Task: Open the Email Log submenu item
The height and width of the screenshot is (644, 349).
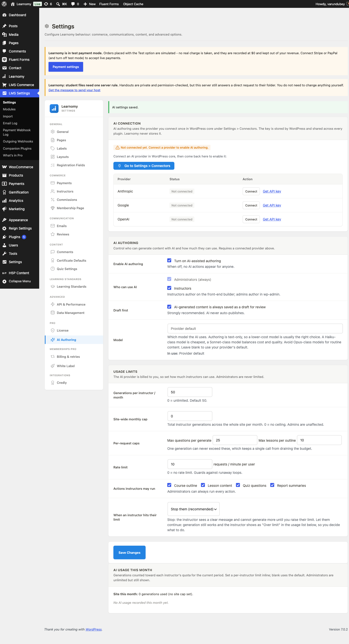Action: pos(10,123)
